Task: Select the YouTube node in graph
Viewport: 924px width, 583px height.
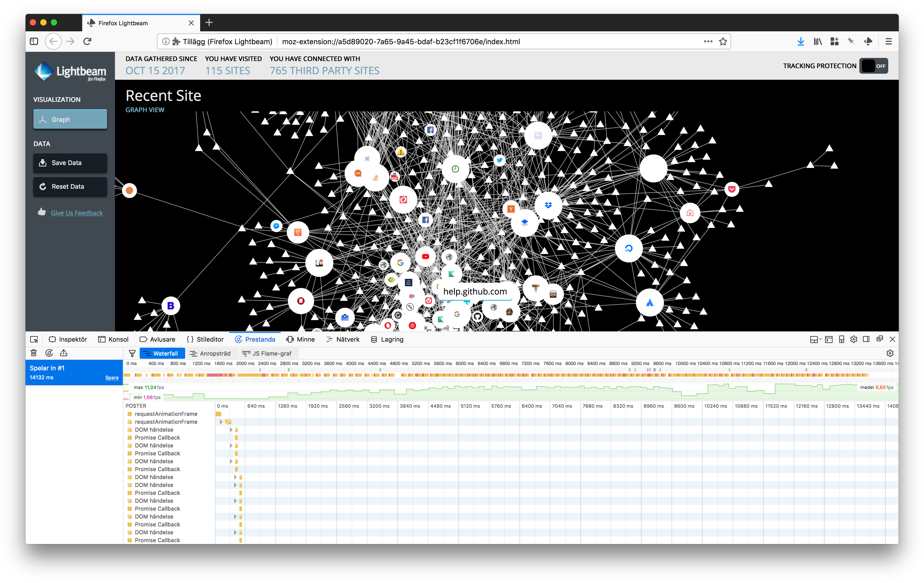Action: [425, 256]
